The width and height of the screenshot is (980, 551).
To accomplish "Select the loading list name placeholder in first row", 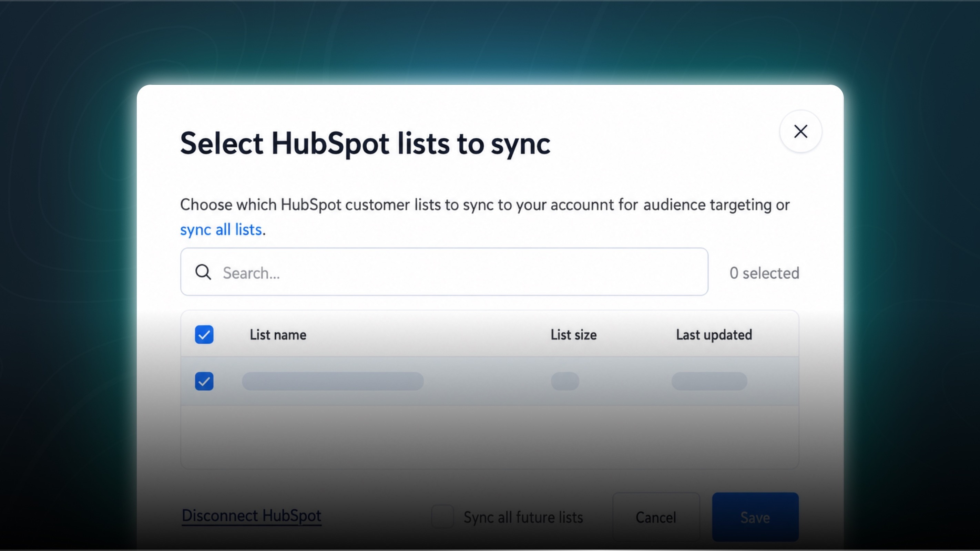I will tap(333, 381).
